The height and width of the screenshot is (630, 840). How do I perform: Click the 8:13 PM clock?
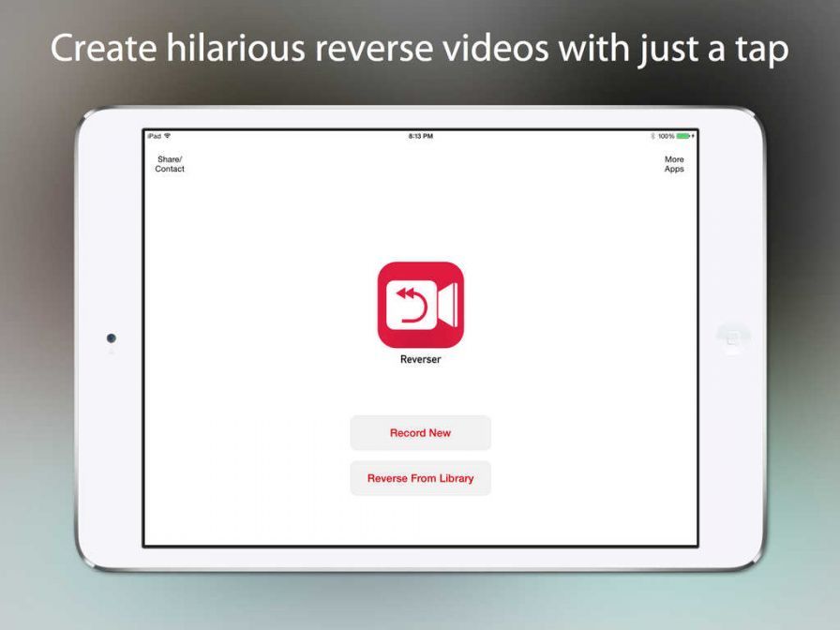420,136
